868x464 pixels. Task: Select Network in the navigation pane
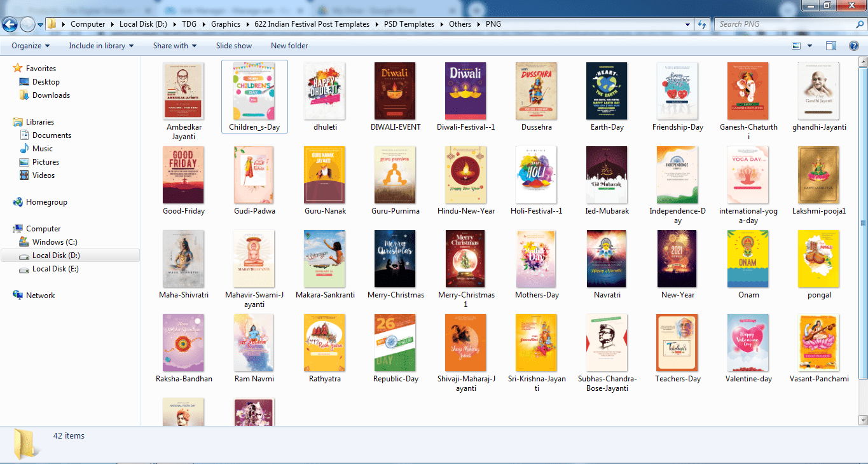(x=40, y=296)
